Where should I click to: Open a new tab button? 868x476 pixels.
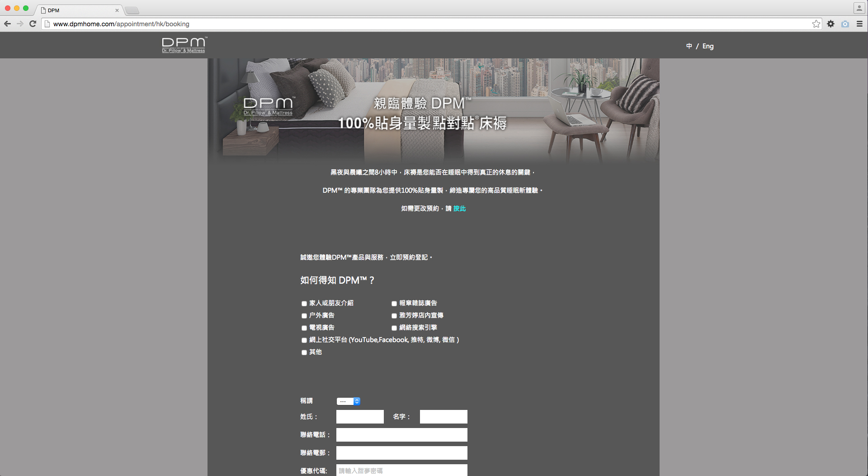click(x=132, y=10)
